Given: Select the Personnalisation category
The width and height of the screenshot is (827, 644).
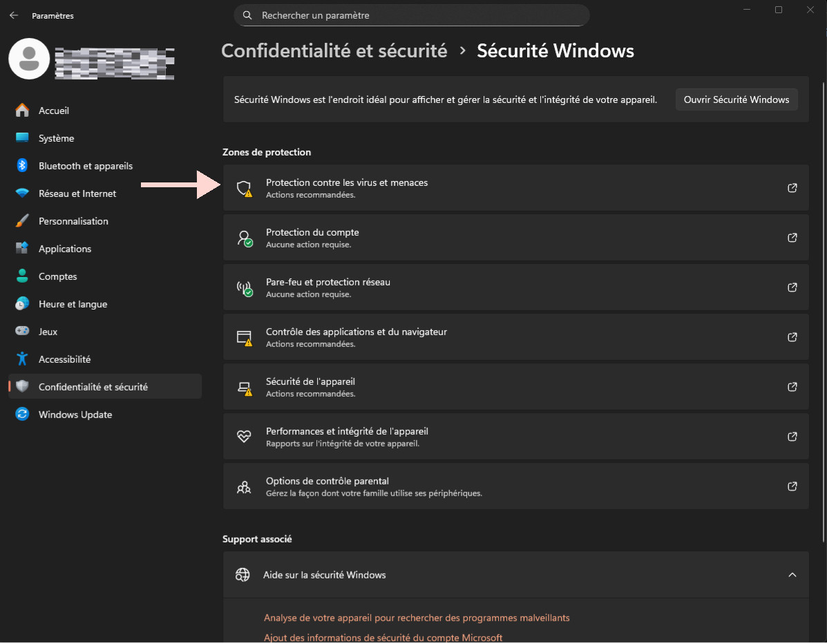Looking at the screenshot, I should pos(105,220).
